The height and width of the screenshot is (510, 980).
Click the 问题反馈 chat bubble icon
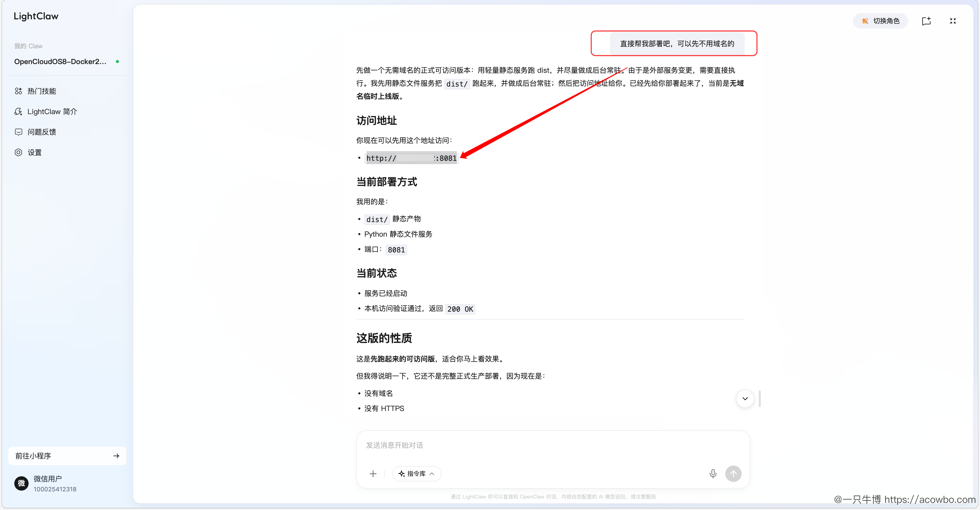pyautogui.click(x=18, y=132)
